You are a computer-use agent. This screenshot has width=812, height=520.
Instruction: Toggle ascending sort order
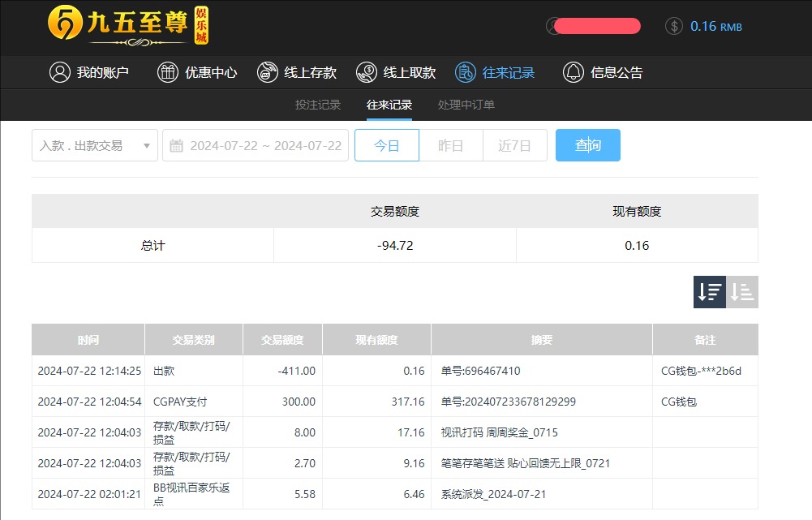click(x=742, y=291)
